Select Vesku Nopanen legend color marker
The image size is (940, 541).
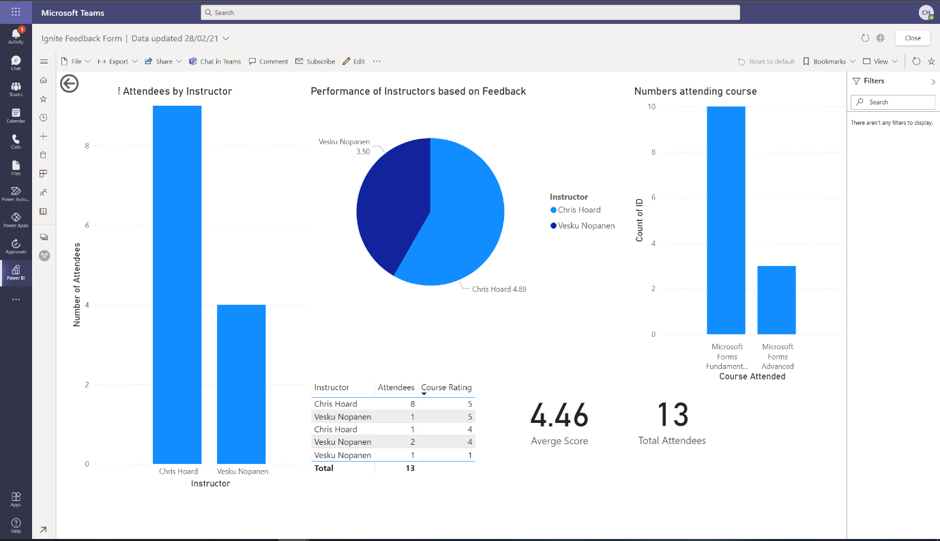point(553,226)
